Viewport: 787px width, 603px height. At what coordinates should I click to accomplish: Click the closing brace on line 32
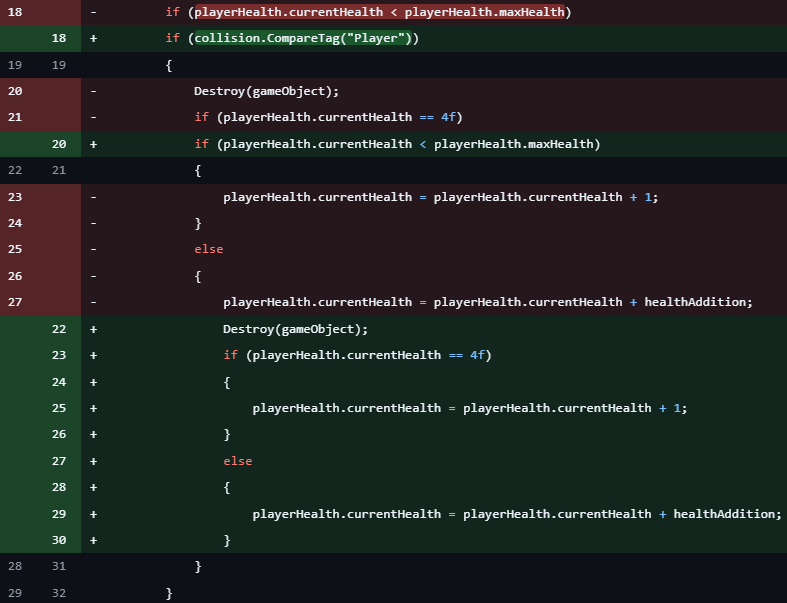[169, 593]
